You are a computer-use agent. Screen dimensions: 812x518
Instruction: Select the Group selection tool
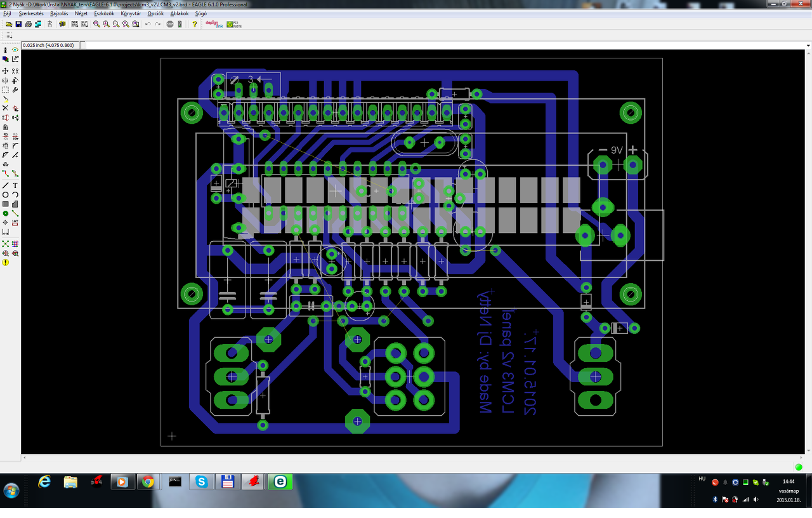coord(6,90)
